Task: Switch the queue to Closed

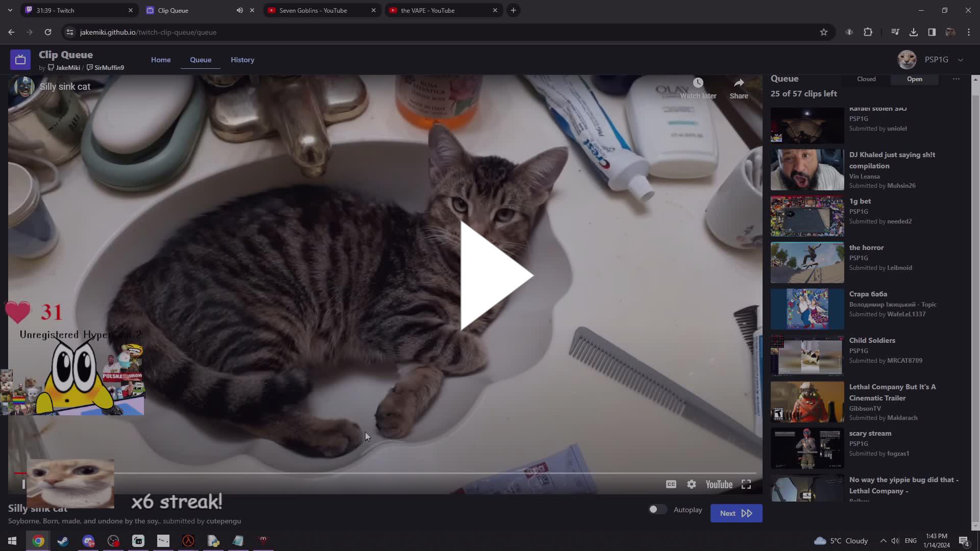Action: pyautogui.click(x=866, y=79)
